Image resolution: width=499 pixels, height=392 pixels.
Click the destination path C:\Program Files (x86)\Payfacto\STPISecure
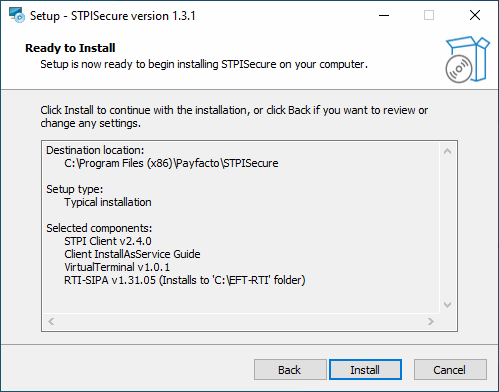171,163
